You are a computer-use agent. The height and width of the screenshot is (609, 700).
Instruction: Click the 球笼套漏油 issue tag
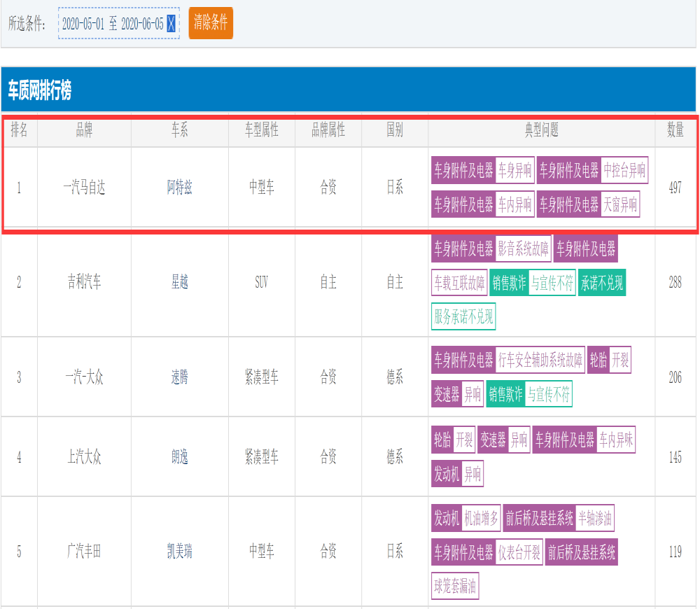(x=455, y=586)
